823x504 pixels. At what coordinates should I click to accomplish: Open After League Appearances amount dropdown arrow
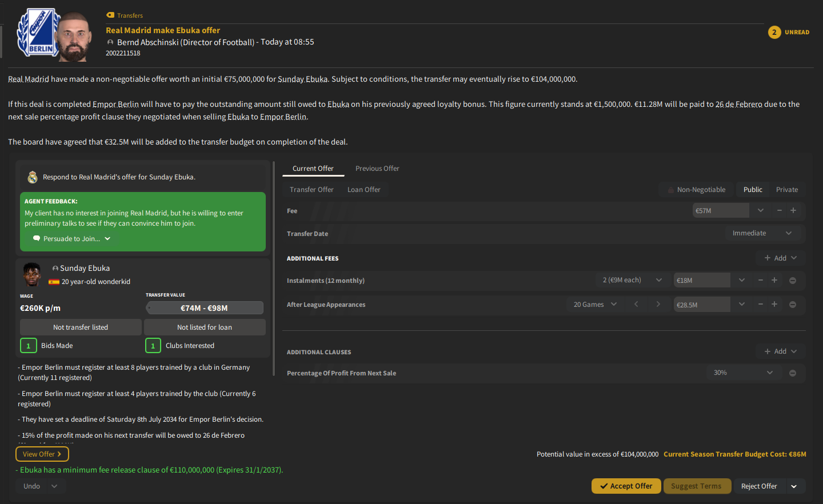(x=742, y=304)
